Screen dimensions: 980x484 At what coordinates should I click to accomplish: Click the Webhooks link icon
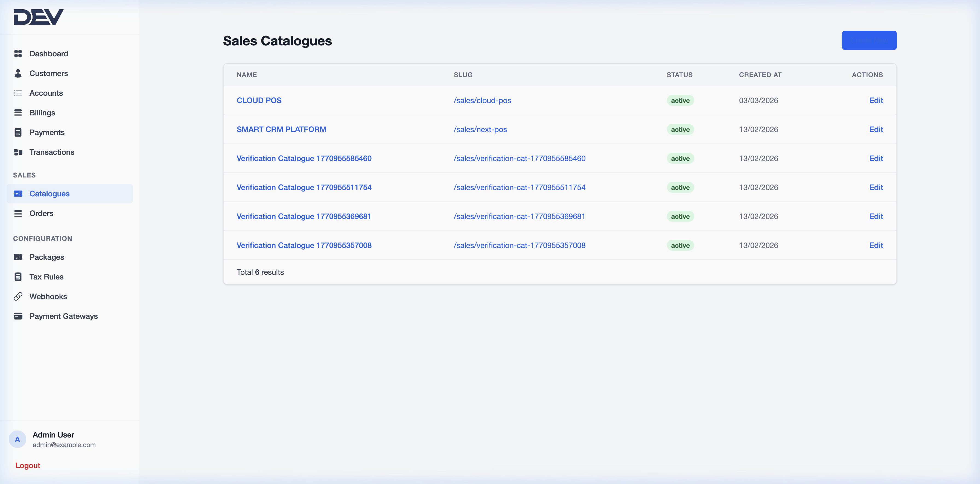(18, 296)
